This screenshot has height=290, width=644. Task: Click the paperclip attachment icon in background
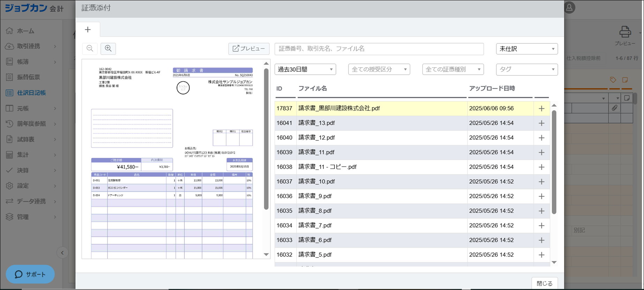point(614,108)
